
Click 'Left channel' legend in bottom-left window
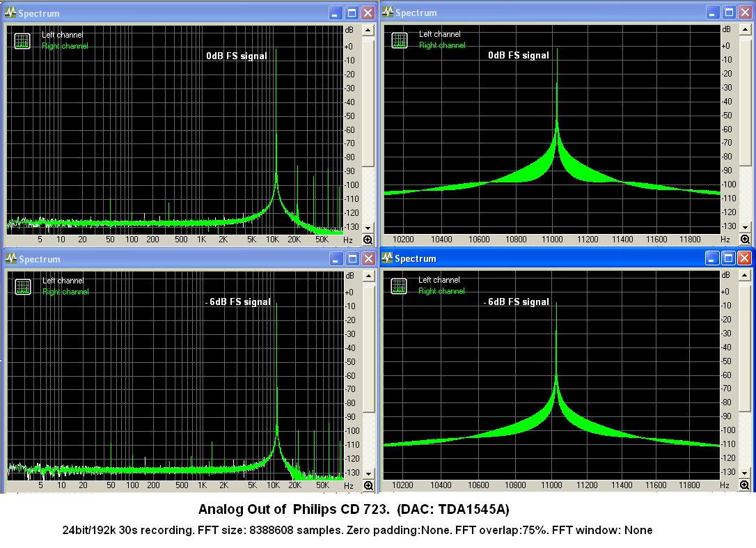pos(63,281)
